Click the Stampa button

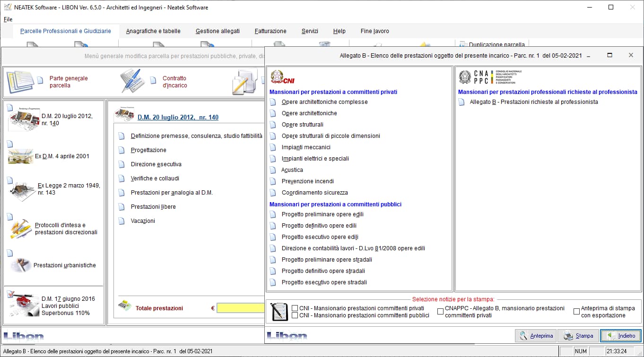pos(578,336)
